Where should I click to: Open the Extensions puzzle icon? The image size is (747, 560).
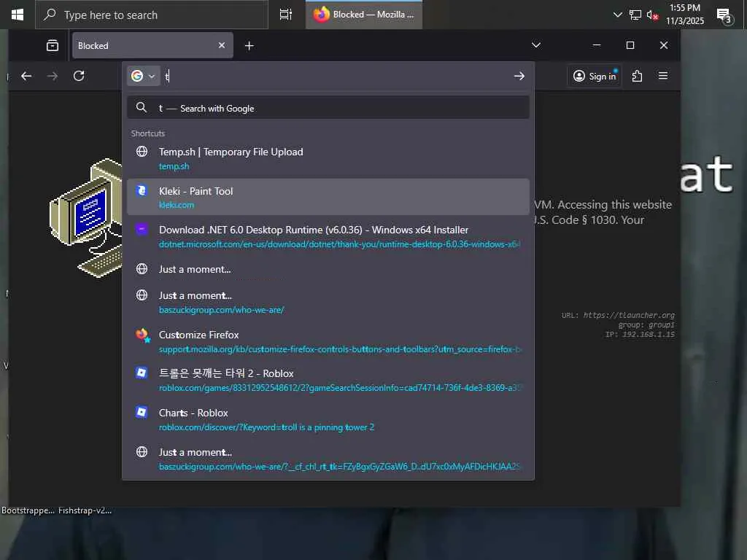[x=637, y=76]
